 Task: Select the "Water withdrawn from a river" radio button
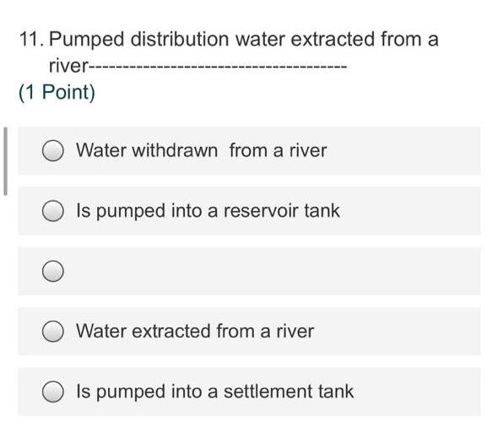52,150
